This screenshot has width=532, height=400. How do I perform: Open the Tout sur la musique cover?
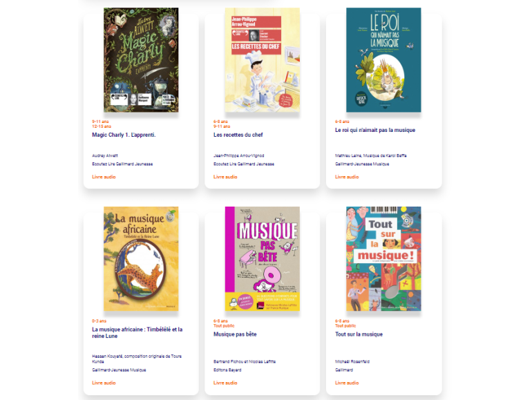383,259
